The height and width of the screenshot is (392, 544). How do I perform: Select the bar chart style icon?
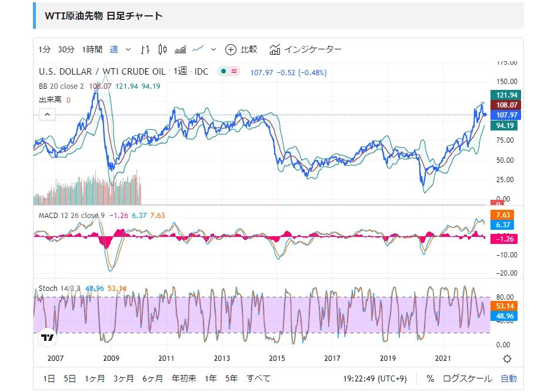pos(145,49)
